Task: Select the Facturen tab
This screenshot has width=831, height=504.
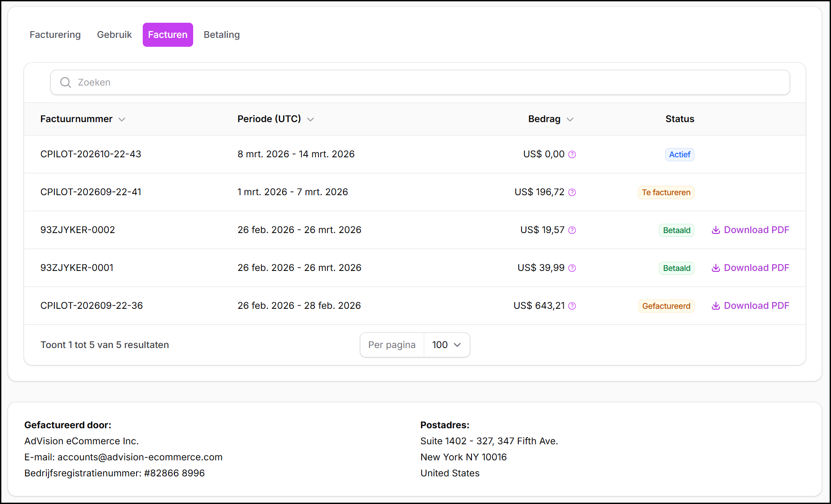Action: 168,35
